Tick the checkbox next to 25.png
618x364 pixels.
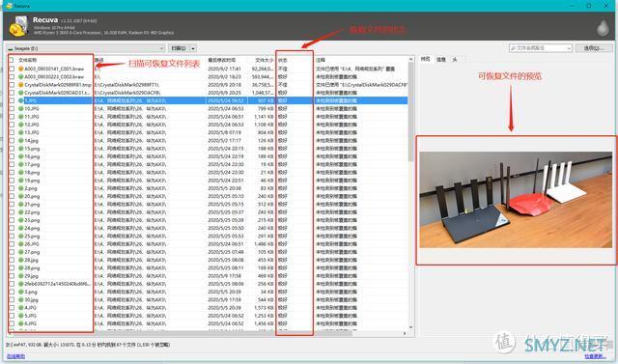(12, 236)
